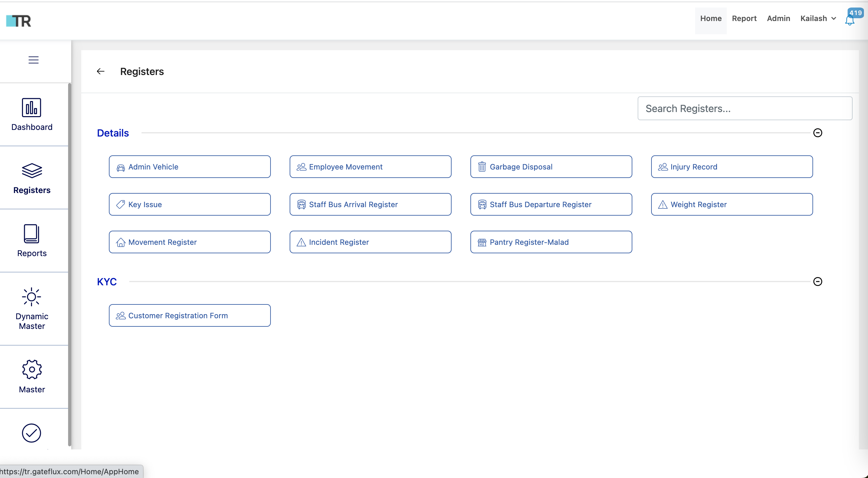Image resolution: width=868 pixels, height=478 pixels.
Task: Open Master settings from sidebar
Action: 32,376
